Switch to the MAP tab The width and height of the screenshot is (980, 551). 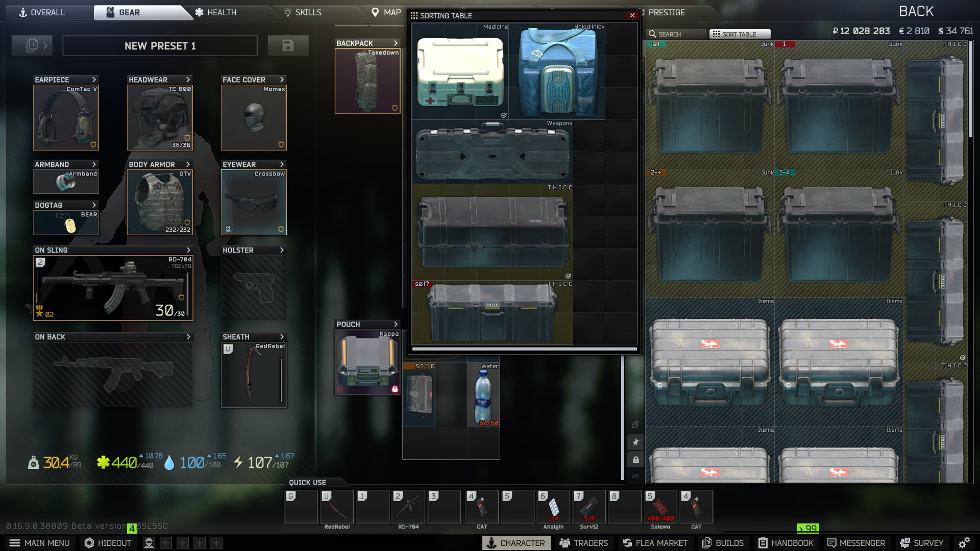point(386,12)
